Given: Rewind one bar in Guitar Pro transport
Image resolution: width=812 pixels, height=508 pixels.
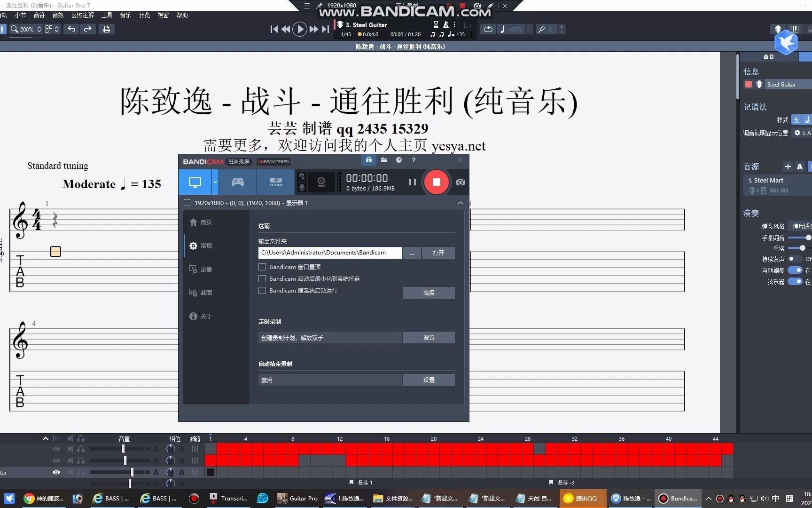Looking at the screenshot, I should 285,29.
